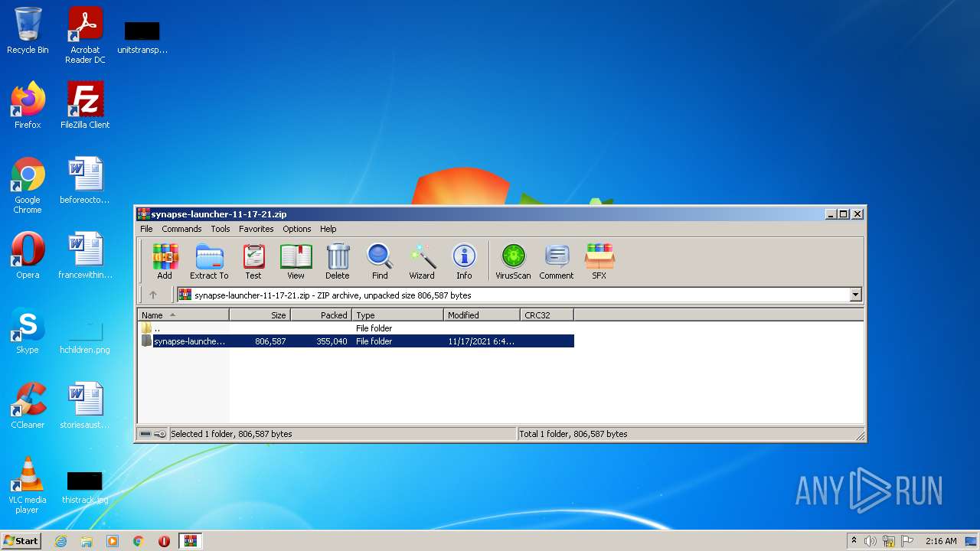This screenshot has height=551, width=980.
Task: Click the SFX toolbar icon
Action: pos(599,261)
